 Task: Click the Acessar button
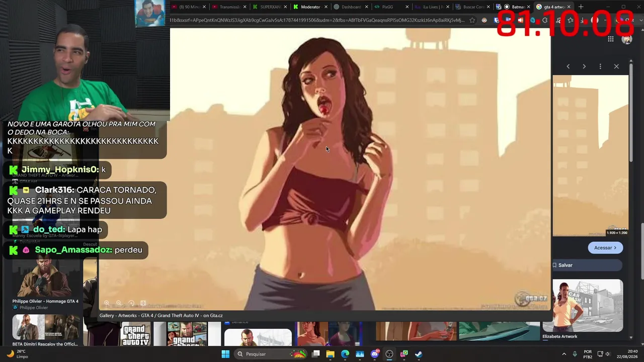point(605,248)
